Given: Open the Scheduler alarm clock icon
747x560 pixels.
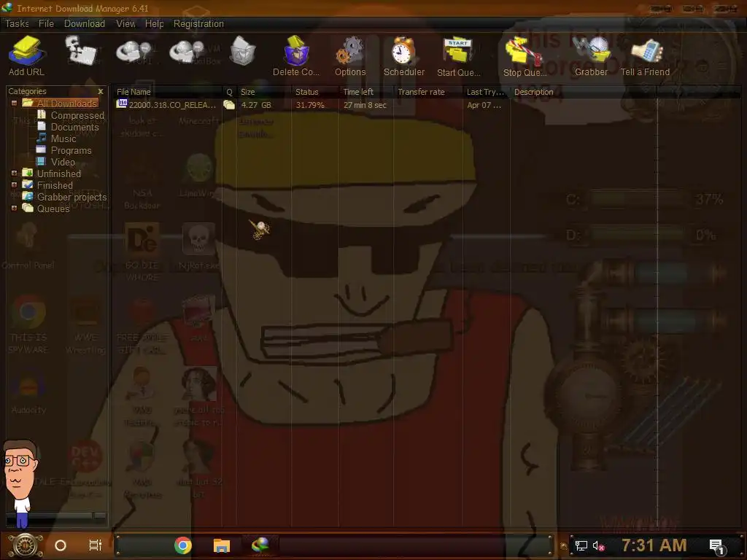Looking at the screenshot, I should (403, 55).
